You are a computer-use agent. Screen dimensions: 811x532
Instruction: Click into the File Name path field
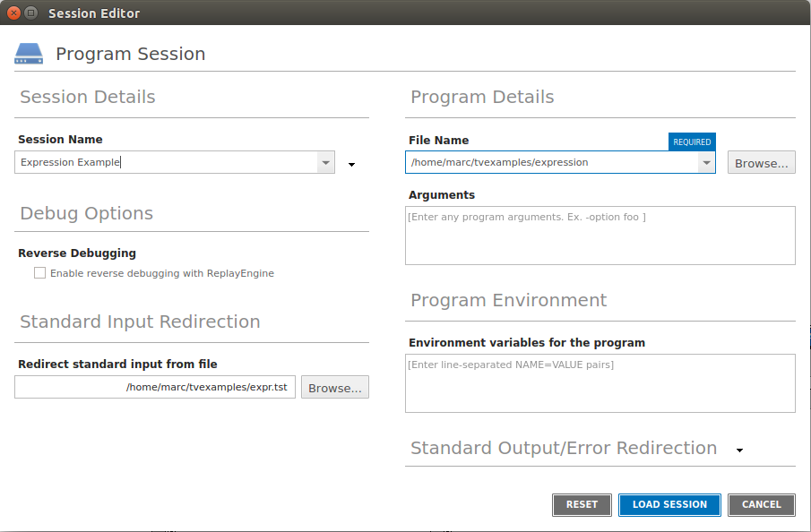coord(551,162)
